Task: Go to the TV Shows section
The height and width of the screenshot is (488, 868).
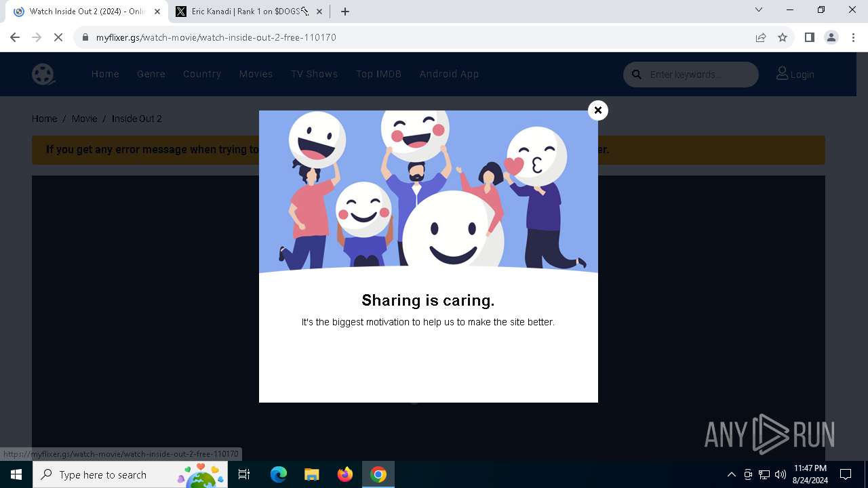Action: [315, 75]
